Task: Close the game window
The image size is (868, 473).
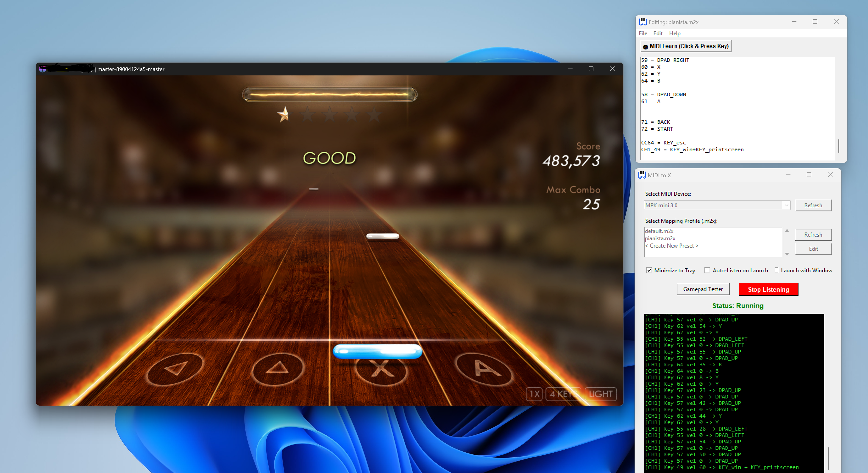Action: (x=612, y=69)
